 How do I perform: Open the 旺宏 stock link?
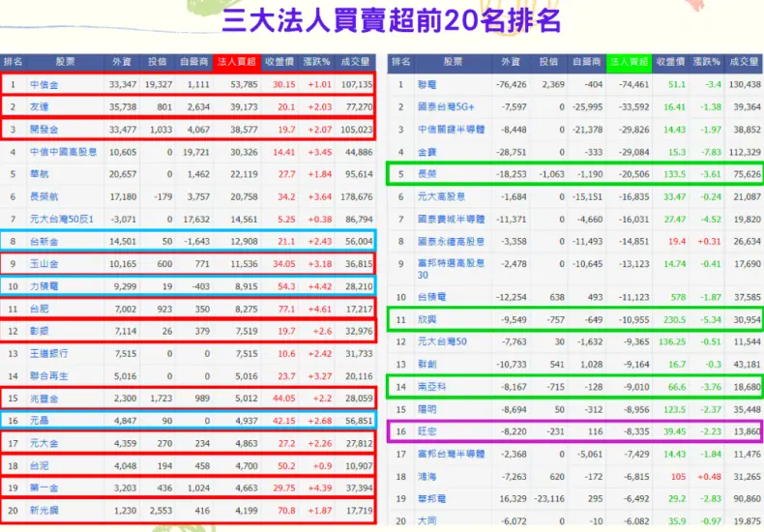426,431
